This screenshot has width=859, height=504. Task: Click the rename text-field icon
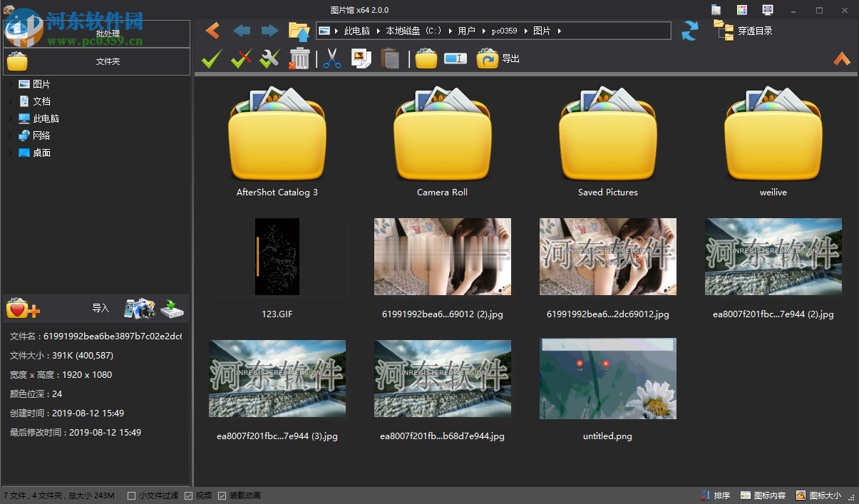[x=455, y=58]
